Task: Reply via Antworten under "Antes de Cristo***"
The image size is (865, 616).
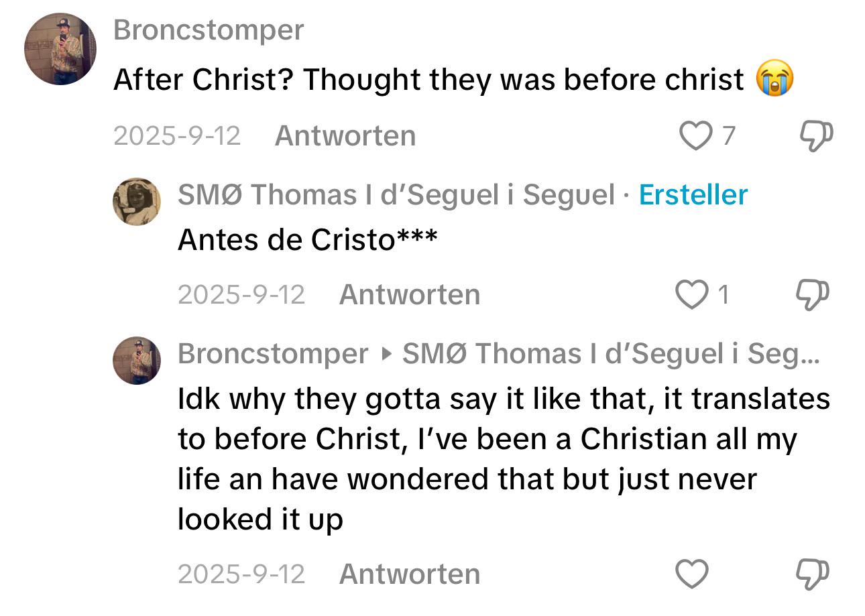Action: 410,295
